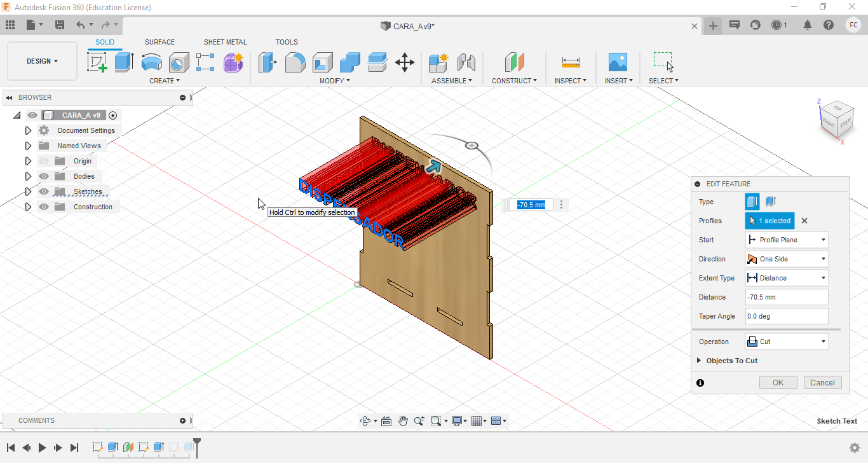
Task: Add a new comment with plus icon
Action: coord(183,420)
